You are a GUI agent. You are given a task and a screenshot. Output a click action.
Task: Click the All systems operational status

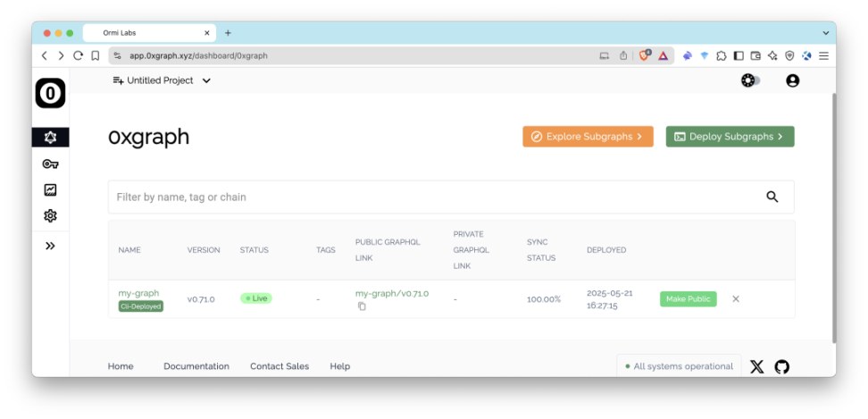[x=680, y=366]
